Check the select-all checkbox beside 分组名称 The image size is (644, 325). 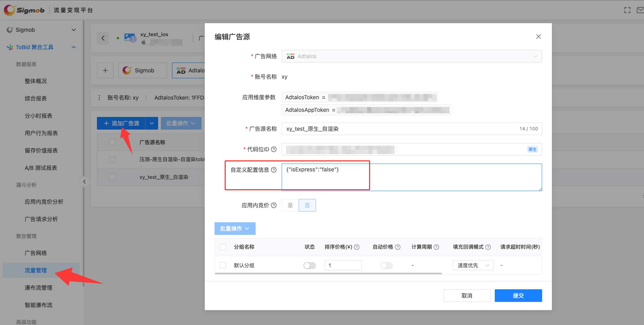point(223,247)
